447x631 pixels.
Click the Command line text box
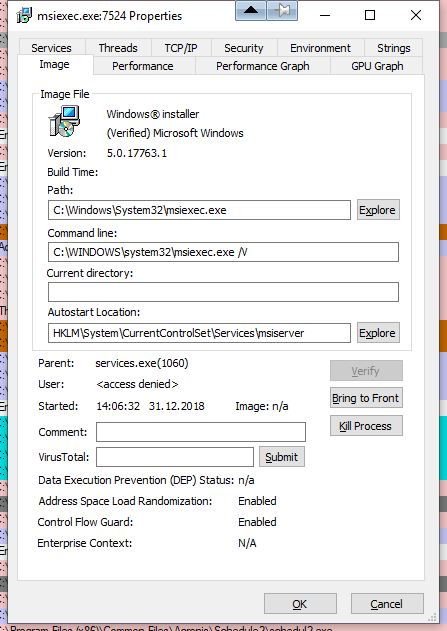click(223, 252)
